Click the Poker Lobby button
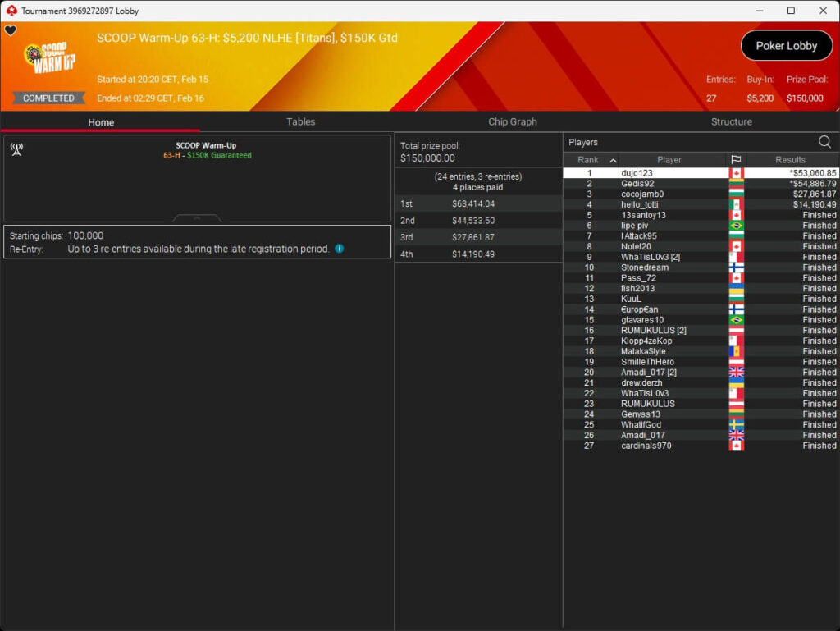Image resolution: width=840 pixels, height=631 pixels. tap(786, 46)
